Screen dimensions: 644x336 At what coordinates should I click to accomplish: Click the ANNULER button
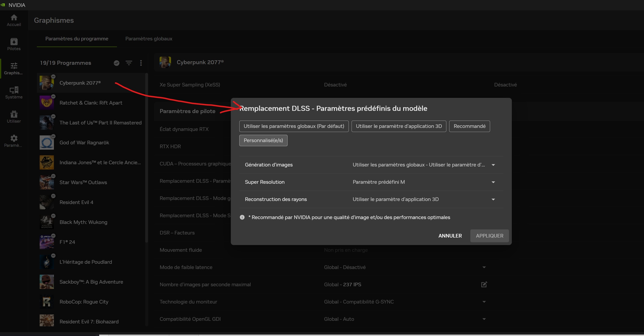coord(450,236)
